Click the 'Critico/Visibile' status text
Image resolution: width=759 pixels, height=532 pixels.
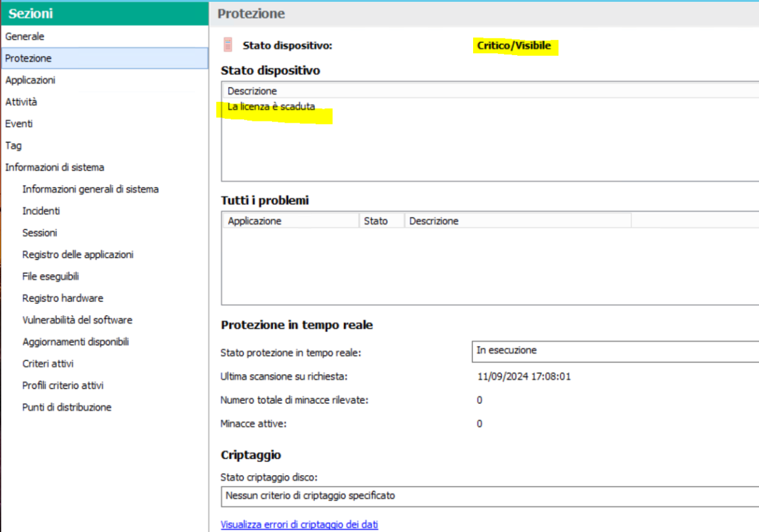pos(514,46)
